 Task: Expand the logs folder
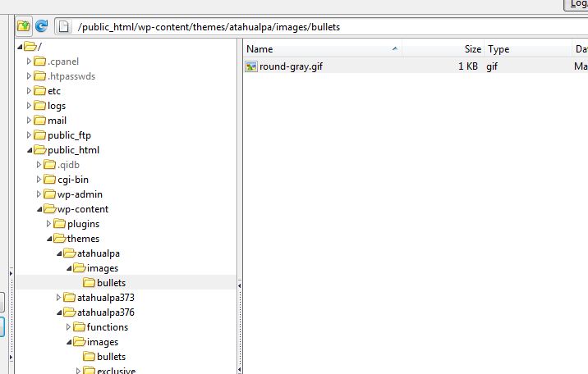[29, 106]
